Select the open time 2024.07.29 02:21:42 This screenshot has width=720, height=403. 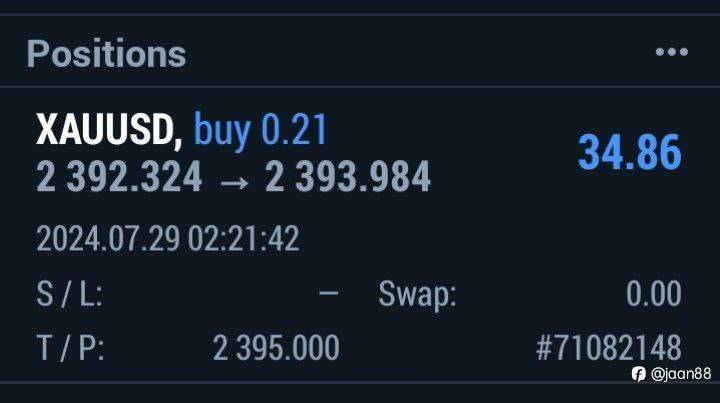click(x=168, y=240)
